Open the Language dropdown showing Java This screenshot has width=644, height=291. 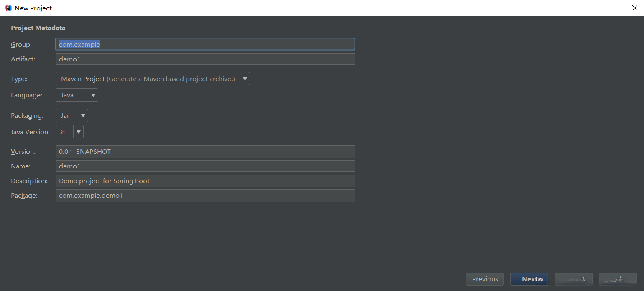77,95
